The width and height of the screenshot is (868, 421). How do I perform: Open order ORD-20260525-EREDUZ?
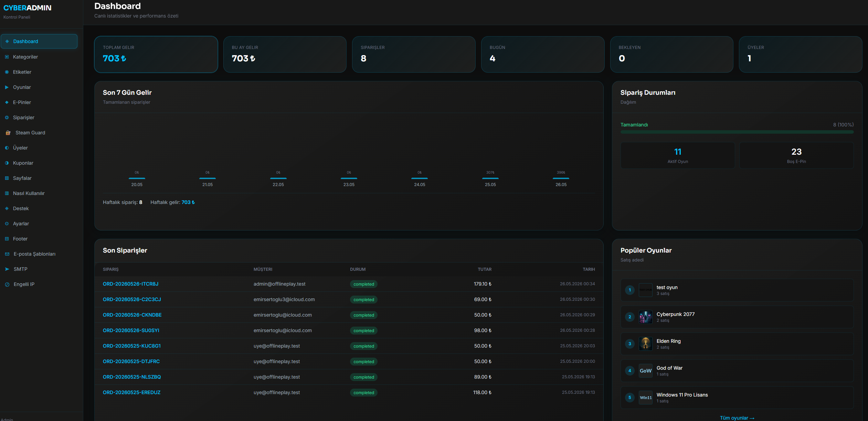[x=131, y=392]
